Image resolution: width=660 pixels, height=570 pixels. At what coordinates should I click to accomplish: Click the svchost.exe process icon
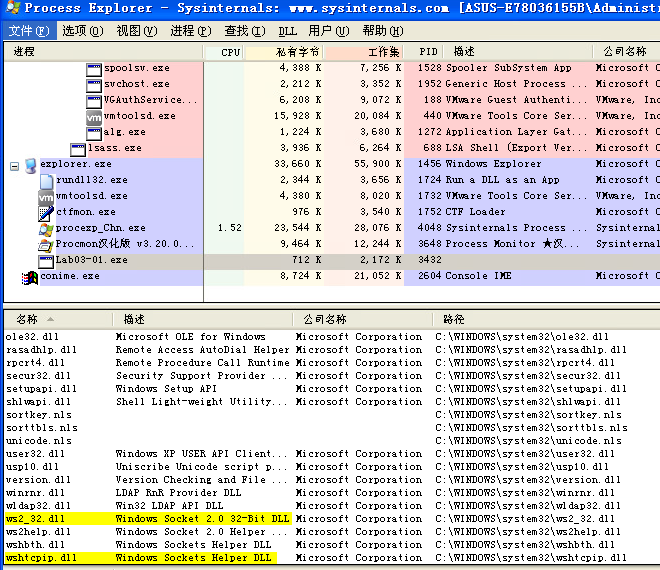pos(94,85)
